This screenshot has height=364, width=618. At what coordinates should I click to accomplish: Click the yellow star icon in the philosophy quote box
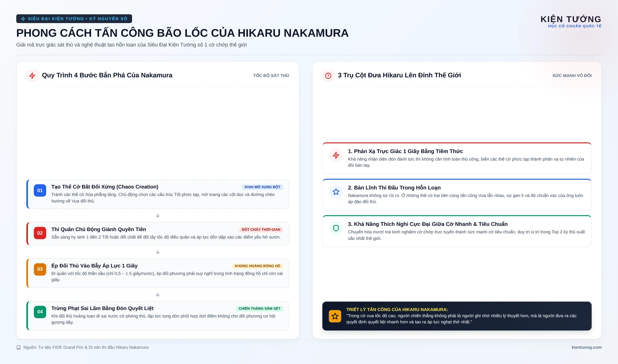335,316
